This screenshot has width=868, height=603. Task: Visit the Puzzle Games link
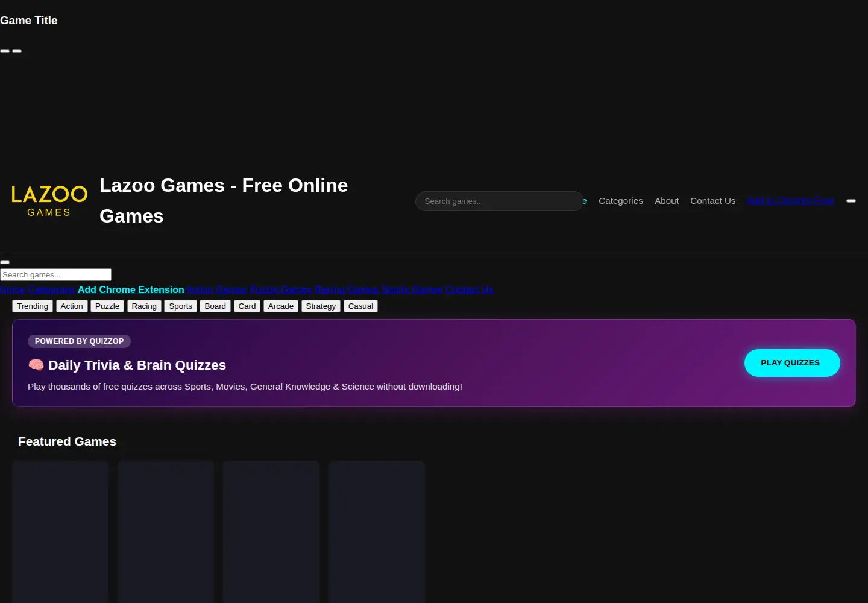point(281,290)
